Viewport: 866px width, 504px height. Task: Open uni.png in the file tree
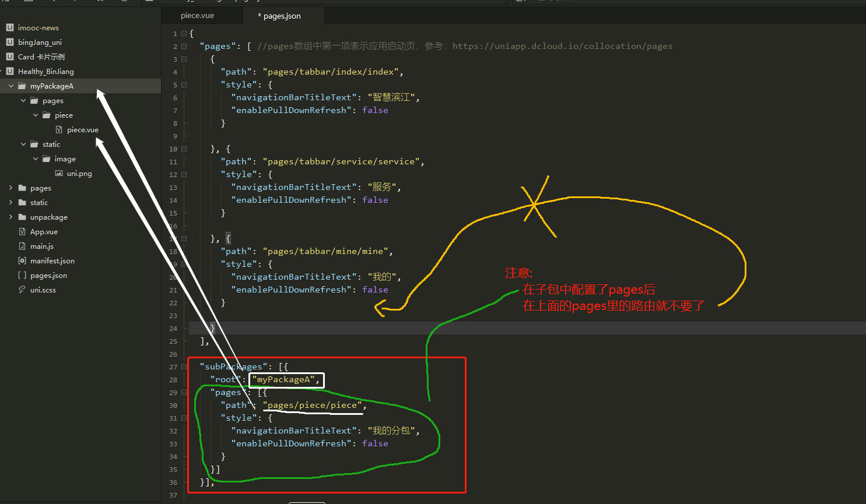pos(79,174)
